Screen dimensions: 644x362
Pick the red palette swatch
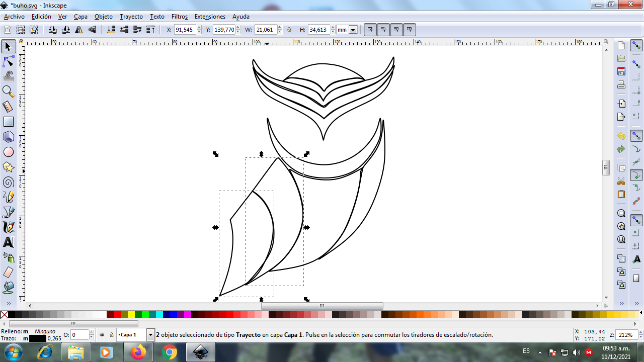117,315
